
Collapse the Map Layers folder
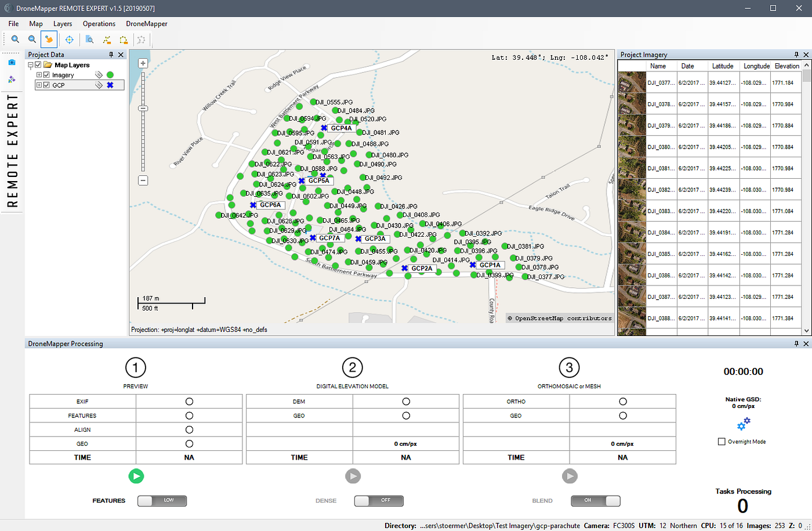(x=31, y=64)
